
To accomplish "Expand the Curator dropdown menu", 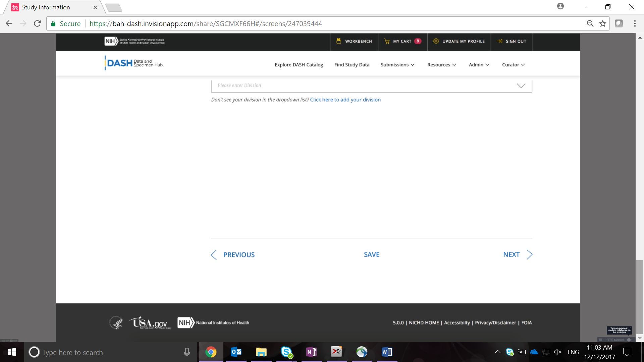I will (513, 65).
